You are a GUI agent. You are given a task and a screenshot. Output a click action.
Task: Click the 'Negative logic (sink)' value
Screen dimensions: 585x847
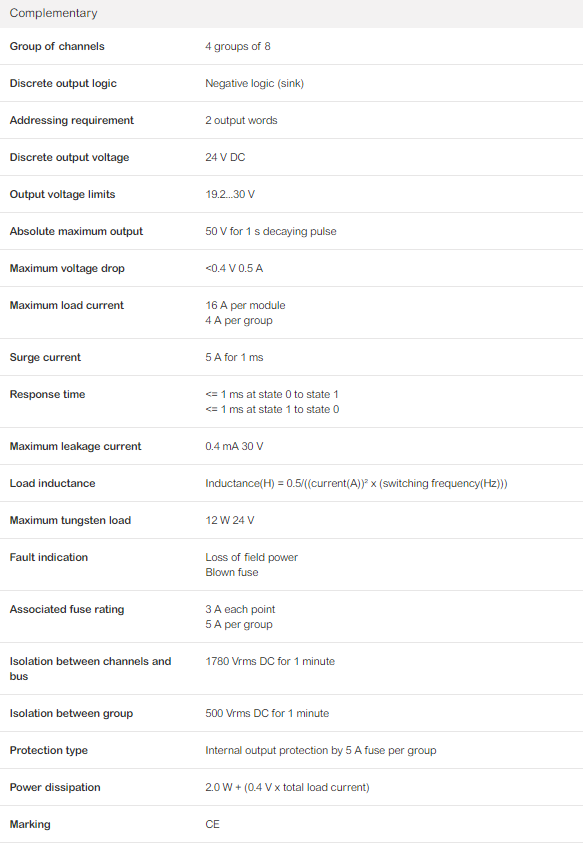[254, 83]
